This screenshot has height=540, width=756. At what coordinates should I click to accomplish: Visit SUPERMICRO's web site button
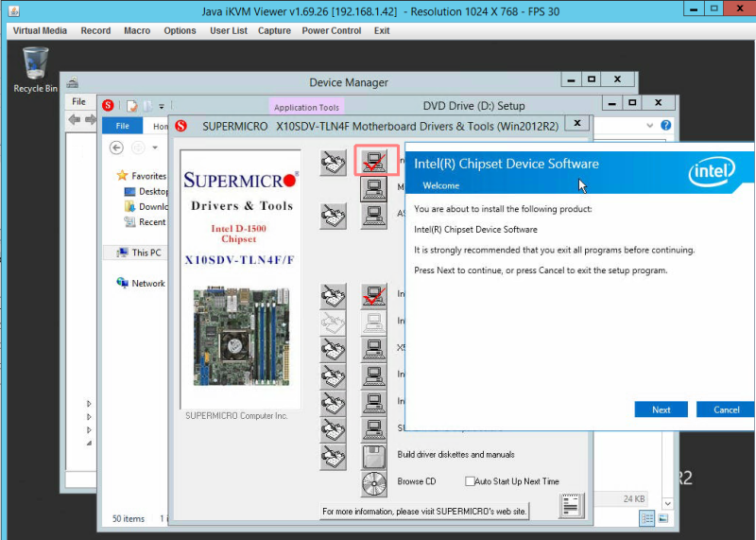tap(424, 512)
